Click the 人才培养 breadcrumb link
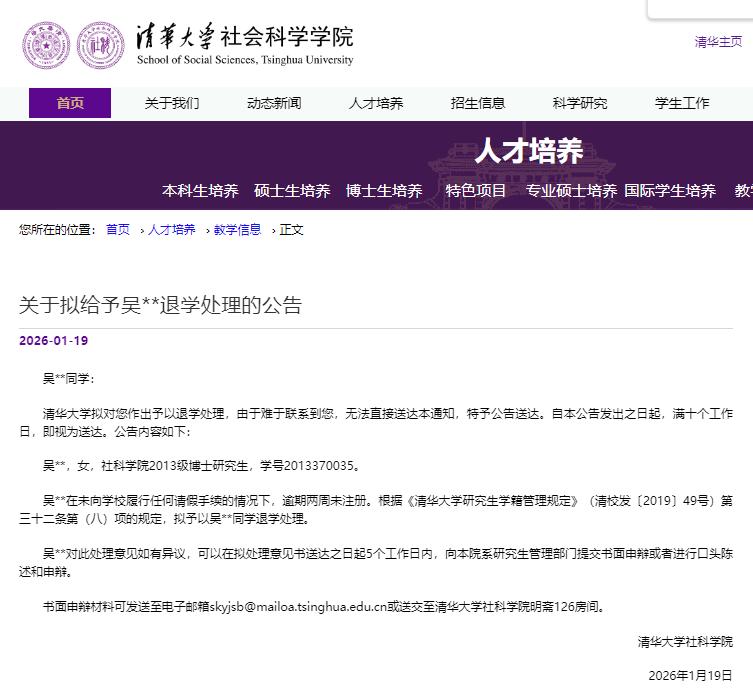 [x=172, y=229]
